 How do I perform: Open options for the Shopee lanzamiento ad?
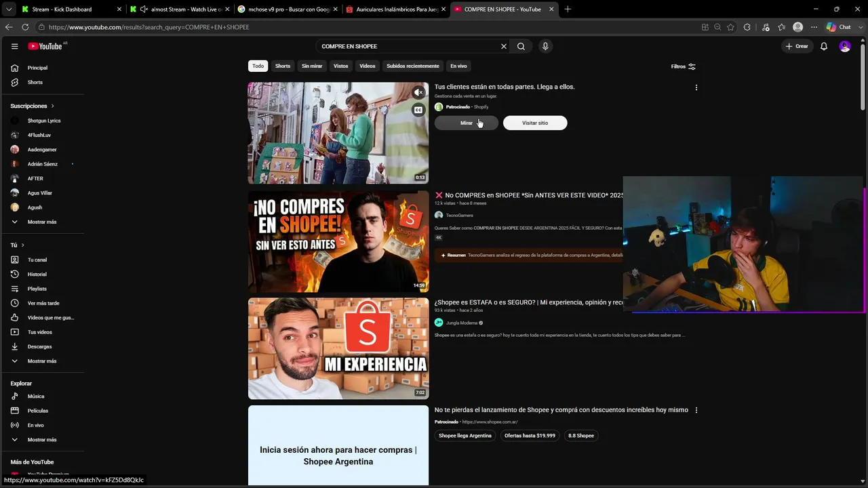pyautogui.click(x=696, y=410)
